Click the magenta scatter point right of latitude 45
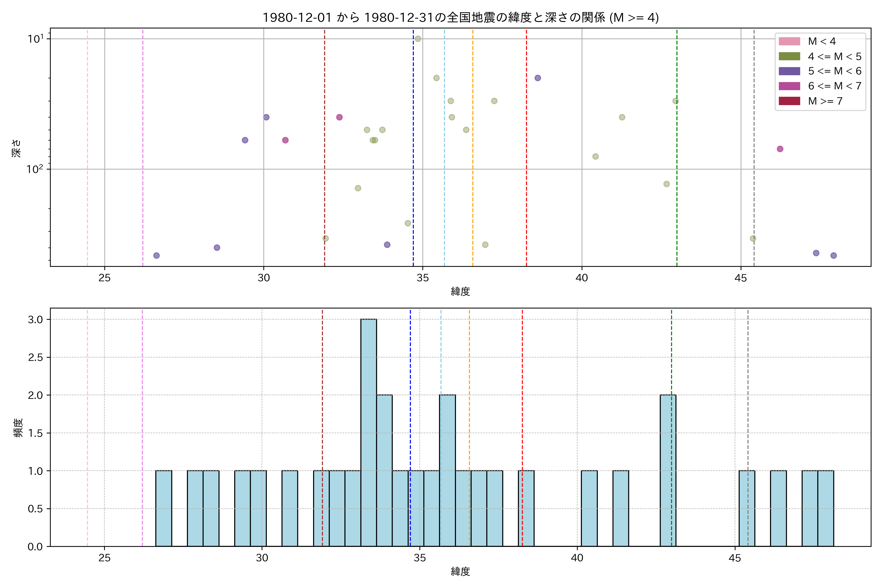 (780, 149)
